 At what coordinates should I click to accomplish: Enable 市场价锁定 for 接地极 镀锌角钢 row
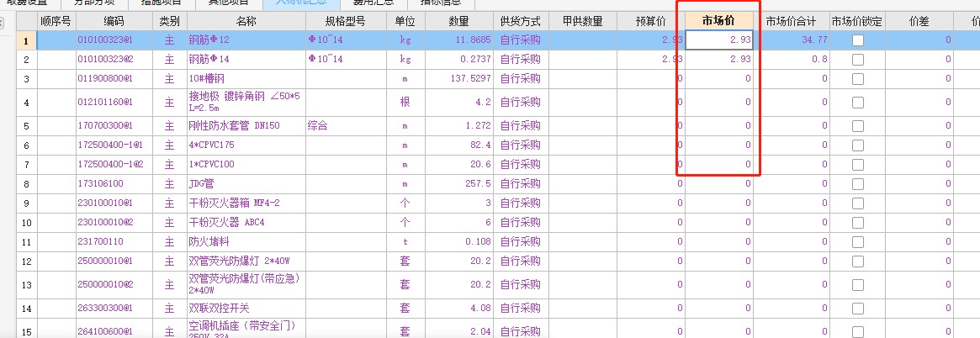point(857,102)
